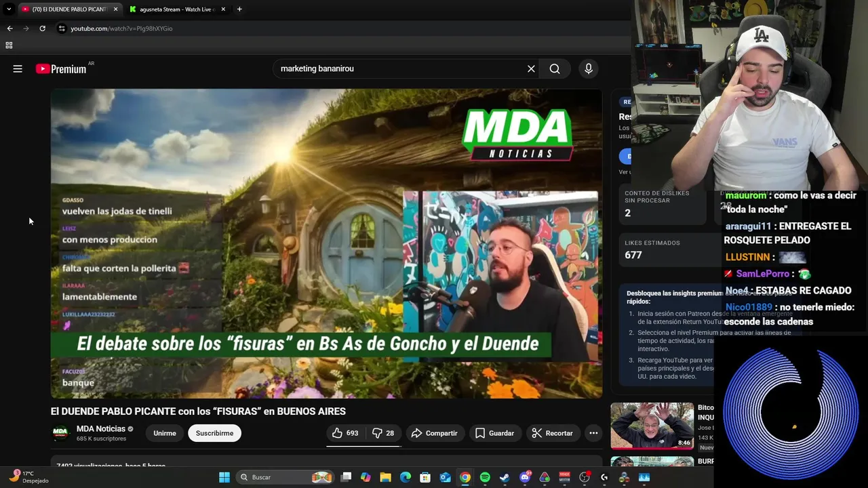Open the more actions three-dot menu
This screenshot has height=488, width=868.
[593, 433]
